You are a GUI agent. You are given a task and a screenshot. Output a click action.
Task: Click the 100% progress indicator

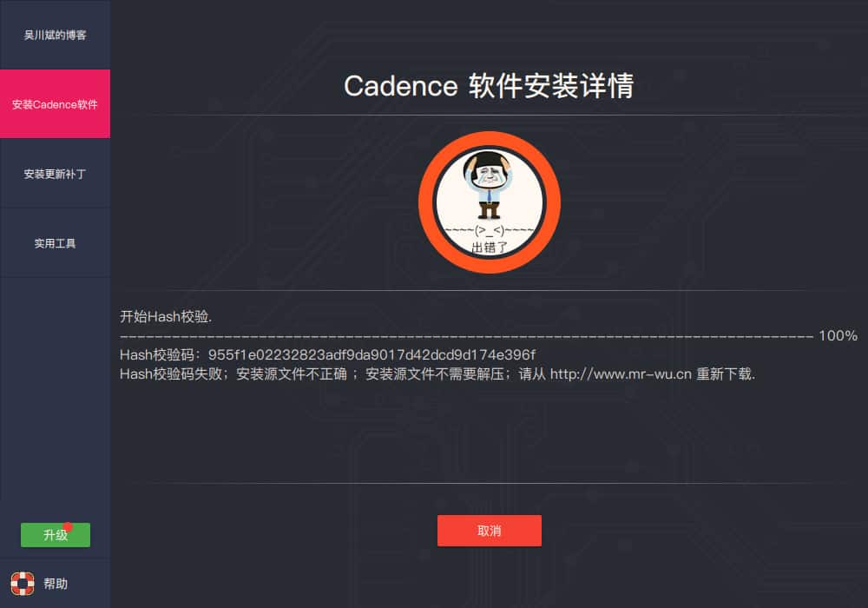click(838, 335)
